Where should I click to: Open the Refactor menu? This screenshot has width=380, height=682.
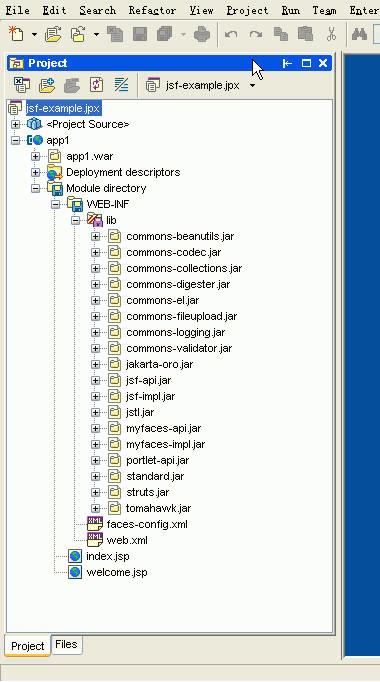point(152,10)
